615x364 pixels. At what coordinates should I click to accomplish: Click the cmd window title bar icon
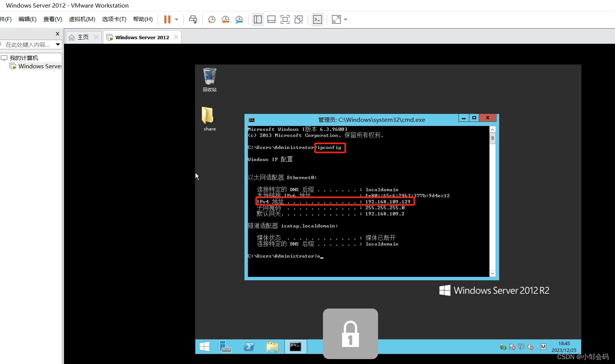pos(252,120)
